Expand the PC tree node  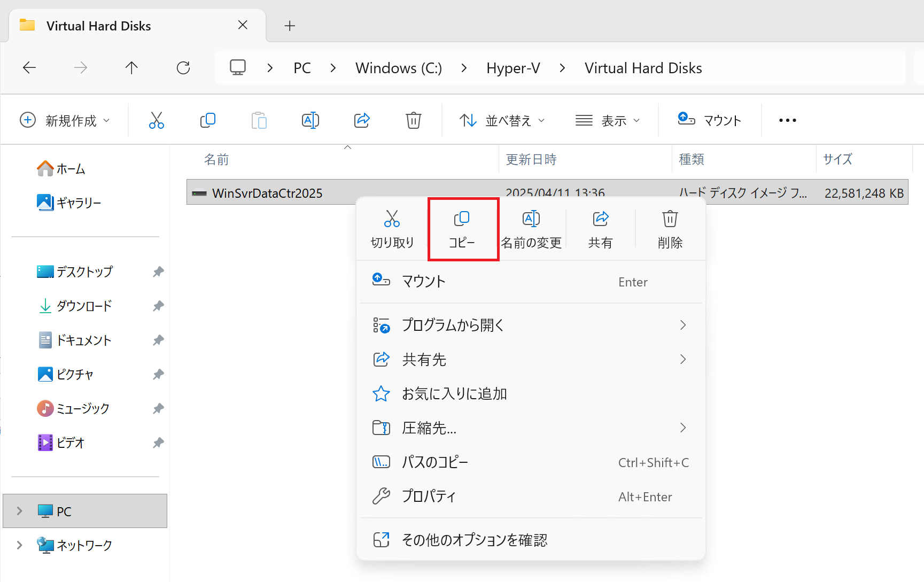tap(20, 511)
